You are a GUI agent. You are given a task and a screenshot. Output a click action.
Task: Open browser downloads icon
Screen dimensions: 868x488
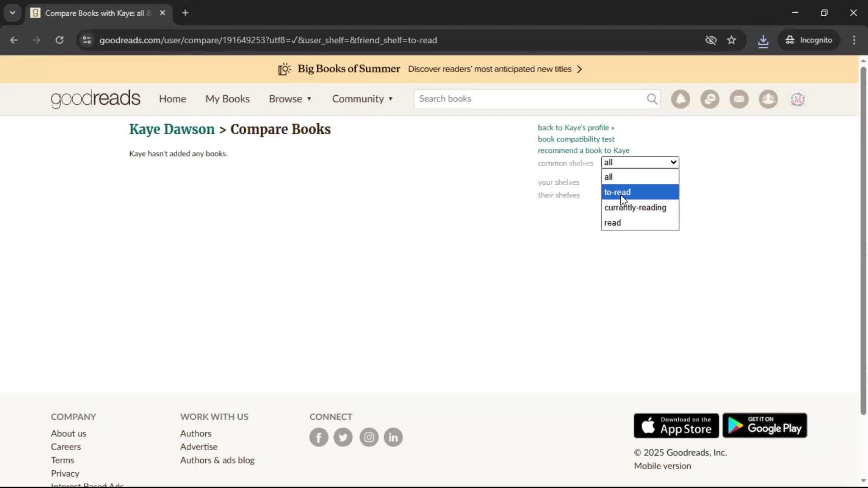pyautogui.click(x=763, y=40)
